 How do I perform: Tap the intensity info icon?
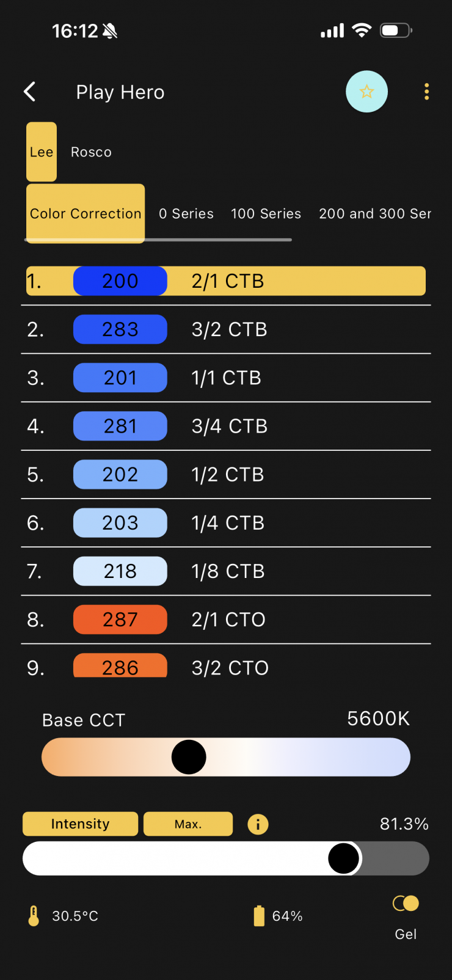(258, 824)
